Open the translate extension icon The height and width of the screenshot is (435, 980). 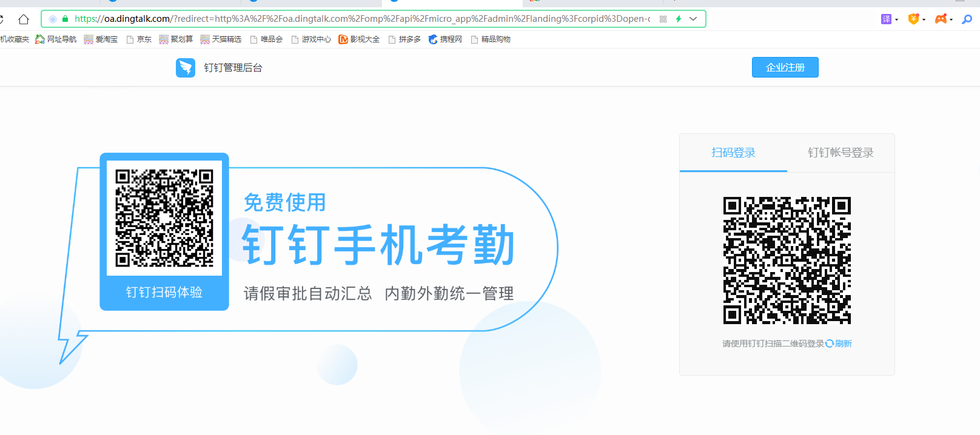886,19
